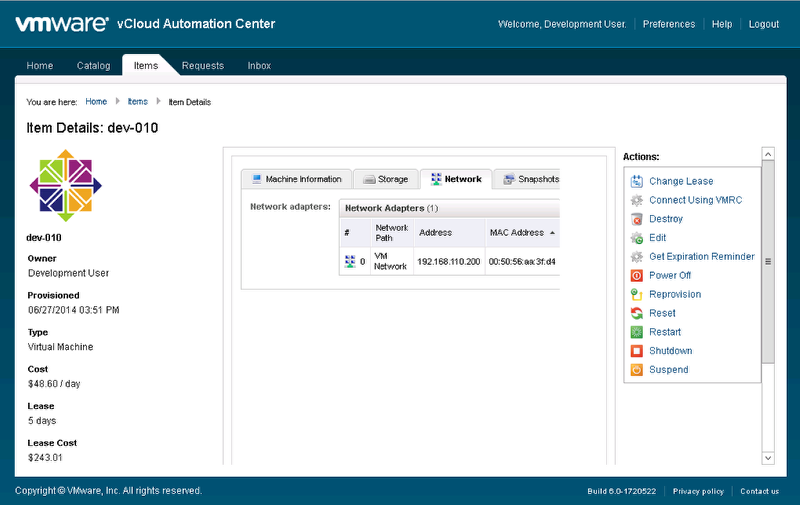Click the Connect Using VMRC link
Screen dimensions: 800x505
click(695, 200)
